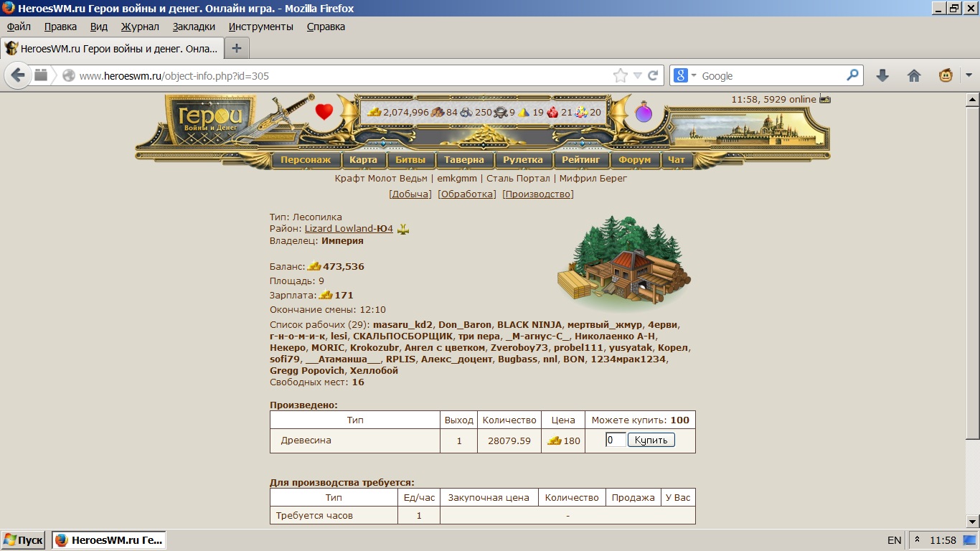Click the sulfur resource icon beside 19
This screenshot has width=980, height=551.
[524, 112]
